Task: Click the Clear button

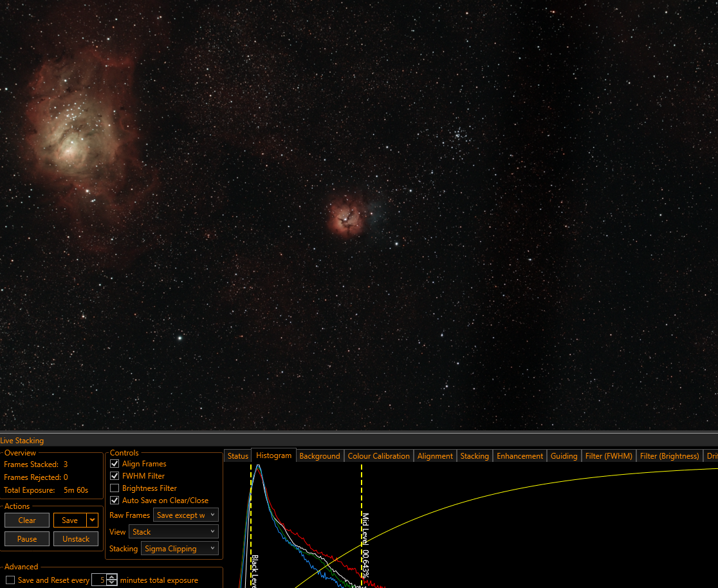Action: tap(27, 520)
